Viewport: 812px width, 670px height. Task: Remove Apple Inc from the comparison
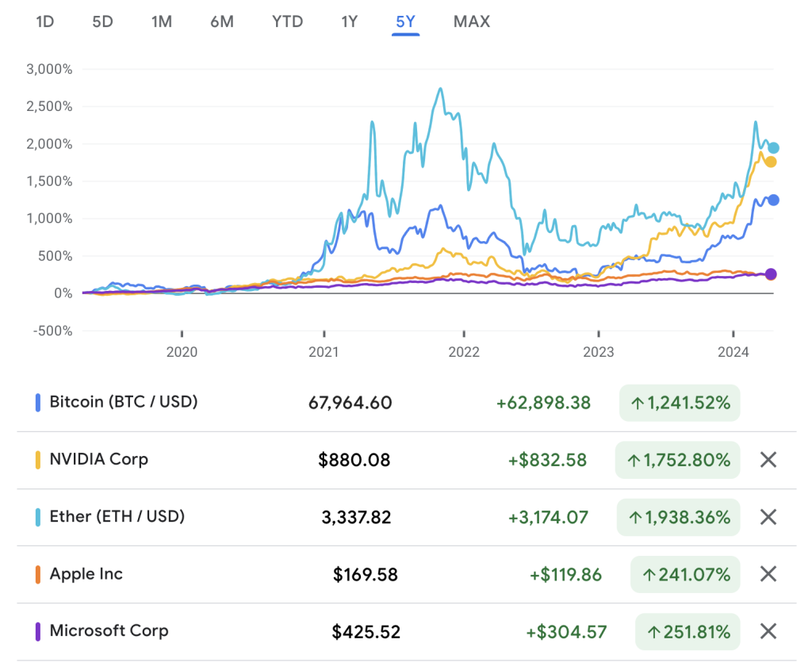(x=768, y=574)
